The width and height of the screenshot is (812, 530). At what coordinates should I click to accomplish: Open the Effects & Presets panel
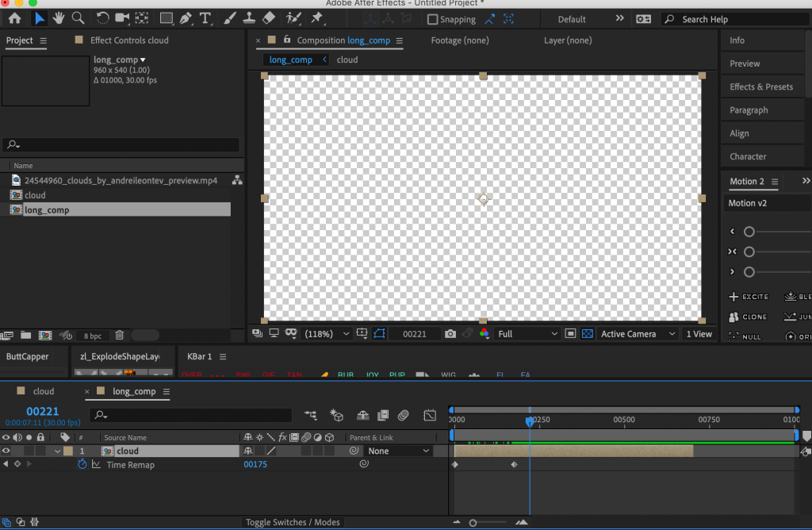point(760,86)
